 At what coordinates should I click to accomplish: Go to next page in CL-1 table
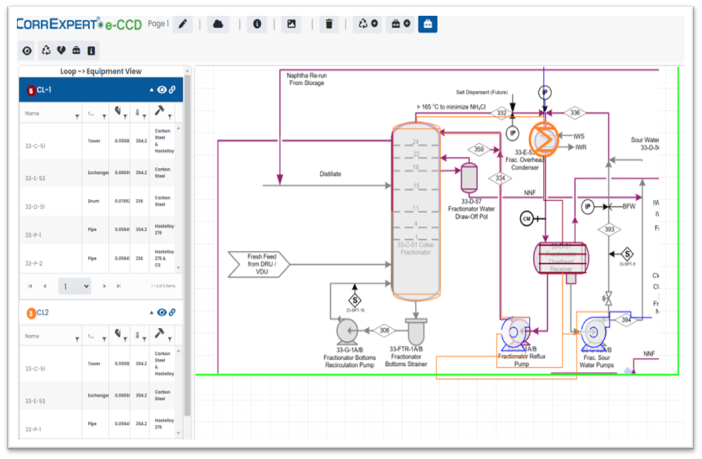pos(103,286)
